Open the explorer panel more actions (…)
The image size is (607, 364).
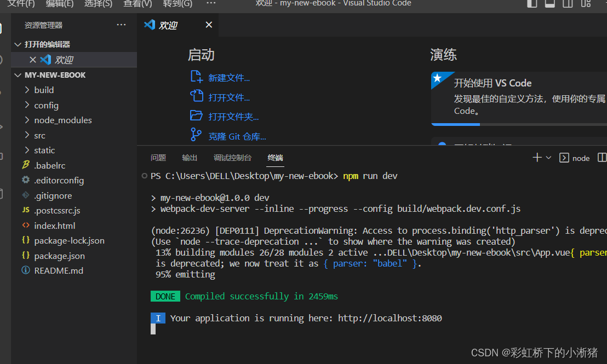coord(121,25)
